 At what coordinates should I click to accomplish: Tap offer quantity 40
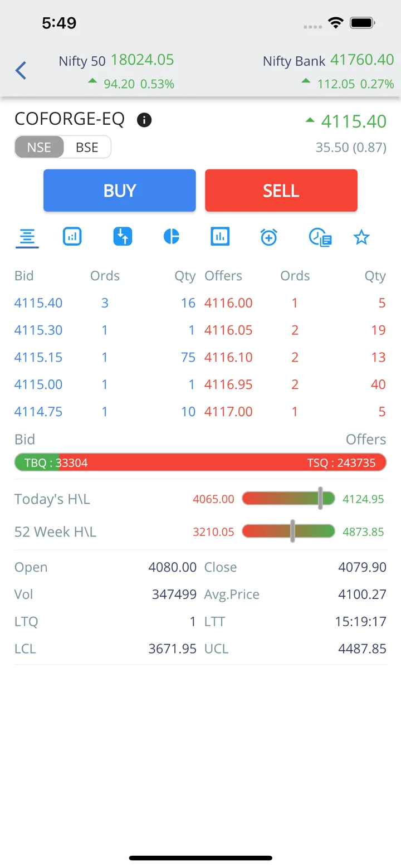tap(378, 384)
